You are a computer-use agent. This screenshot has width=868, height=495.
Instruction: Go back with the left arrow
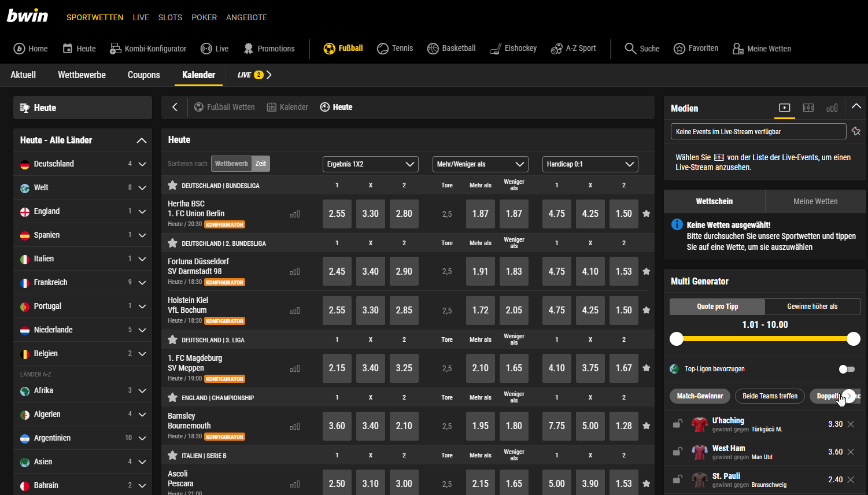pos(175,107)
